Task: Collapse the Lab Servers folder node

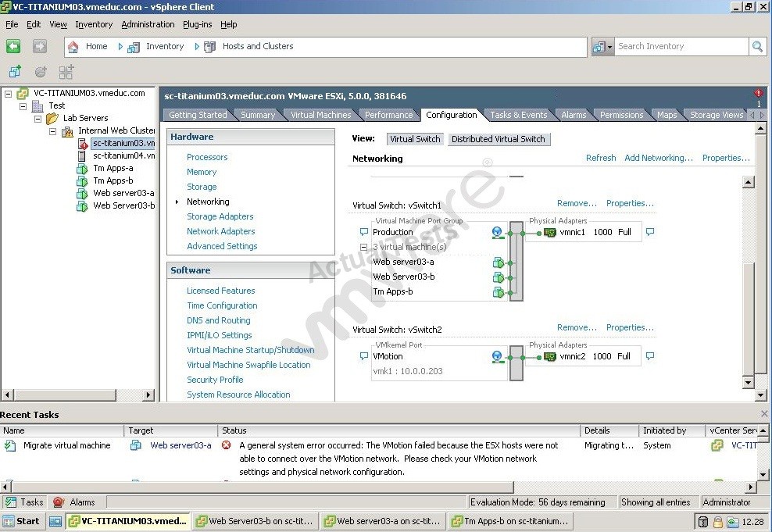Action: pyautogui.click(x=38, y=119)
